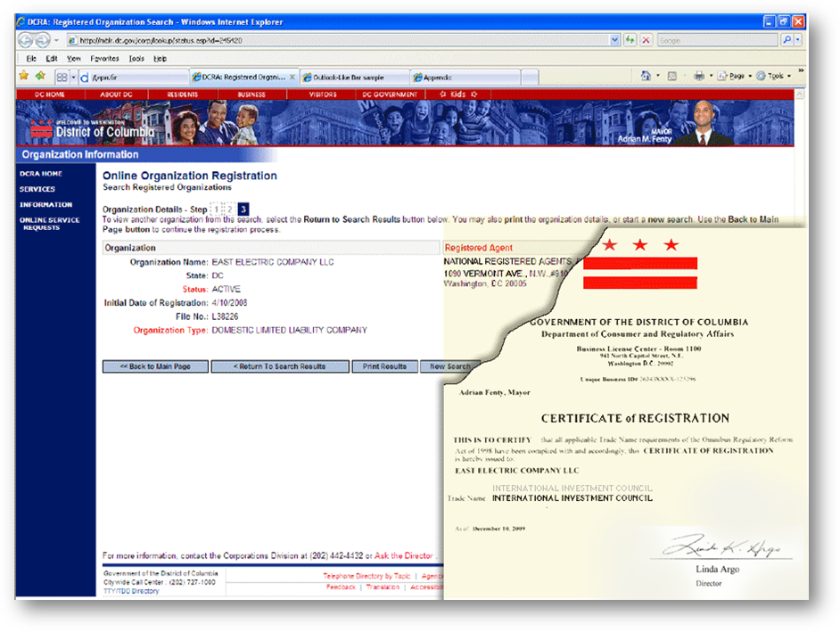
Task: Run search with the magnifier icon
Action: pyautogui.click(x=786, y=40)
